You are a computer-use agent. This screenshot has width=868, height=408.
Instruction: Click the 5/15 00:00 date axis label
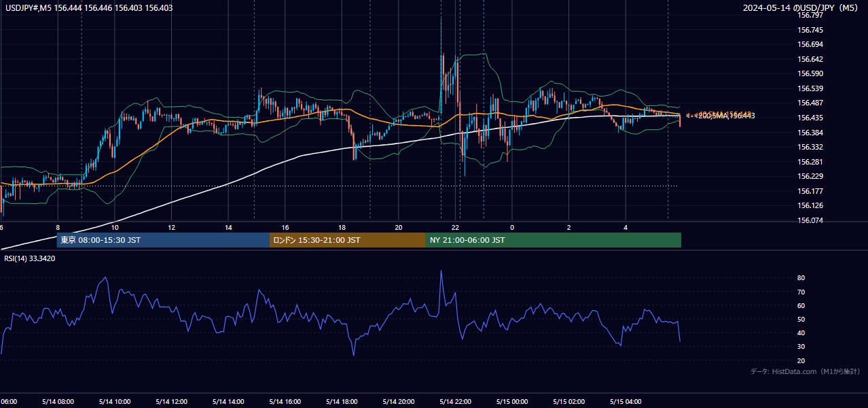click(x=512, y=401)
